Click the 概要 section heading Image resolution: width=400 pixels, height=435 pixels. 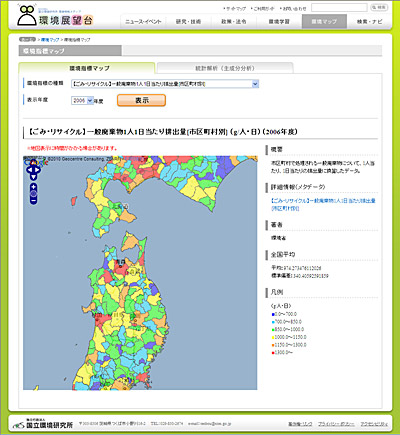[276, 149]
